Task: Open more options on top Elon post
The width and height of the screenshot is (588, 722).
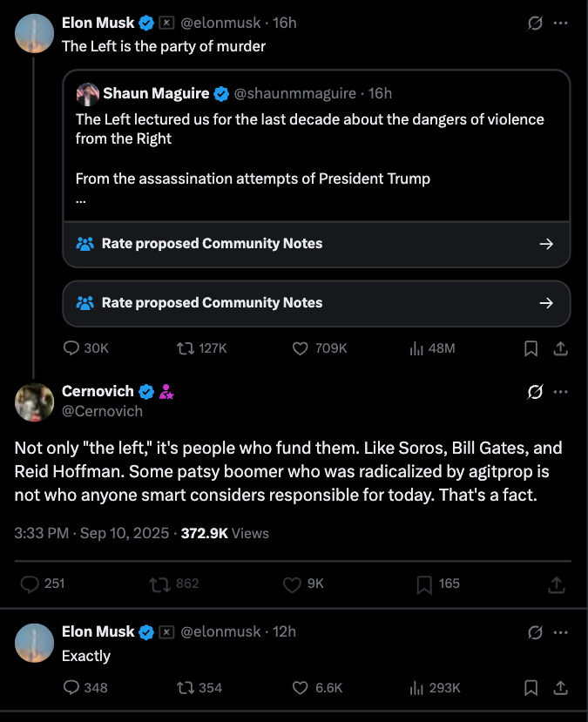Action: 561,24
